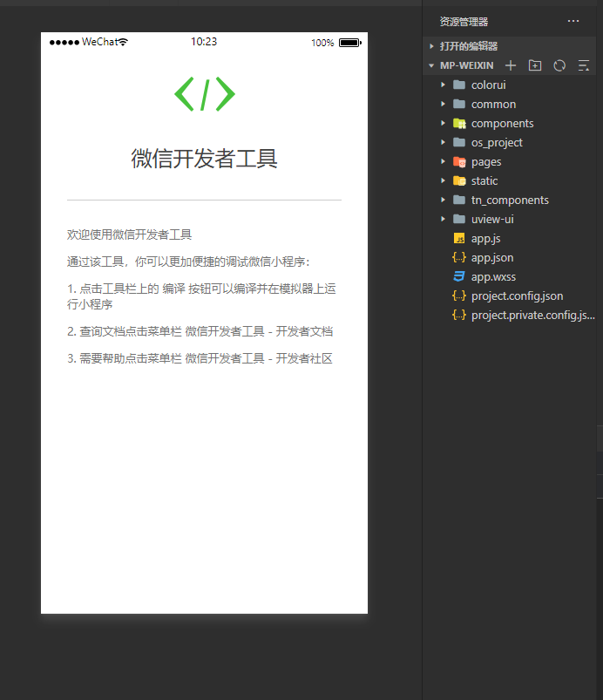Screen dimensions: 603x700
Task: Select the uview-ui folder name
Action: pos(492,219)
